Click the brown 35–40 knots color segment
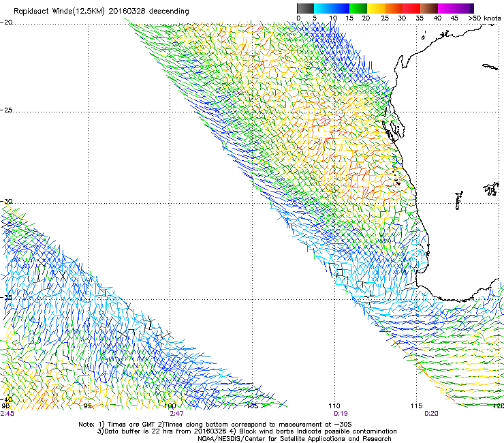The width and height of the screenshot is (504, 443). point(429,8)
